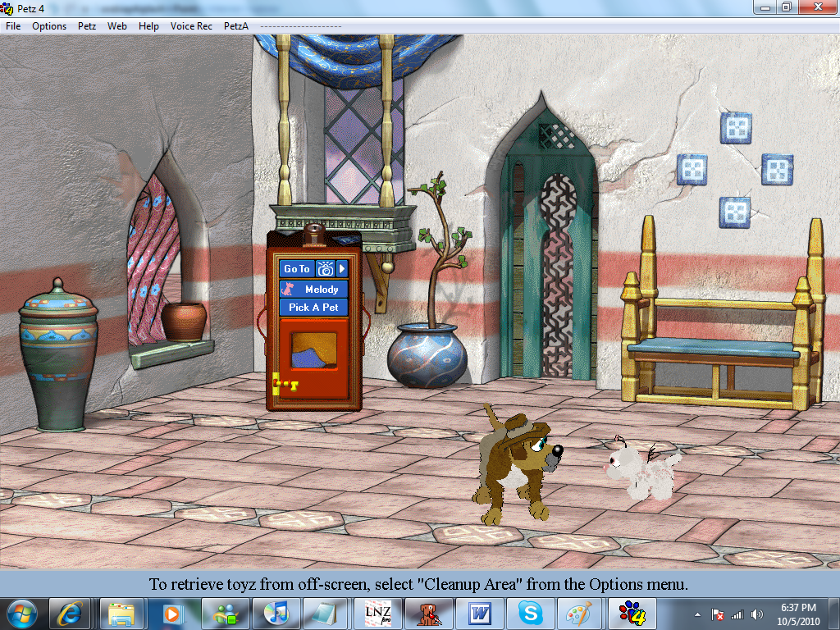This screenshot has height=630, width=840.
Task: Click the left blue wall tile
Action: pos(692,169)
